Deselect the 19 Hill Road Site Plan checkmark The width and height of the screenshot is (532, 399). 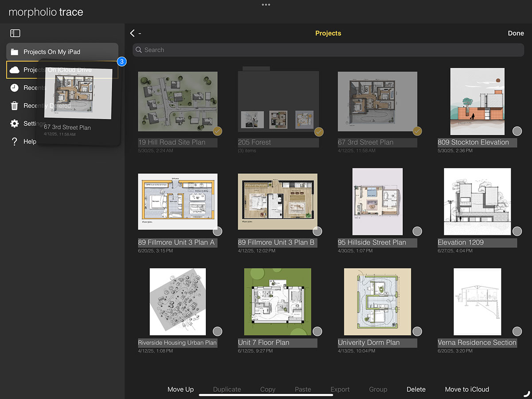tap(217, 131)
